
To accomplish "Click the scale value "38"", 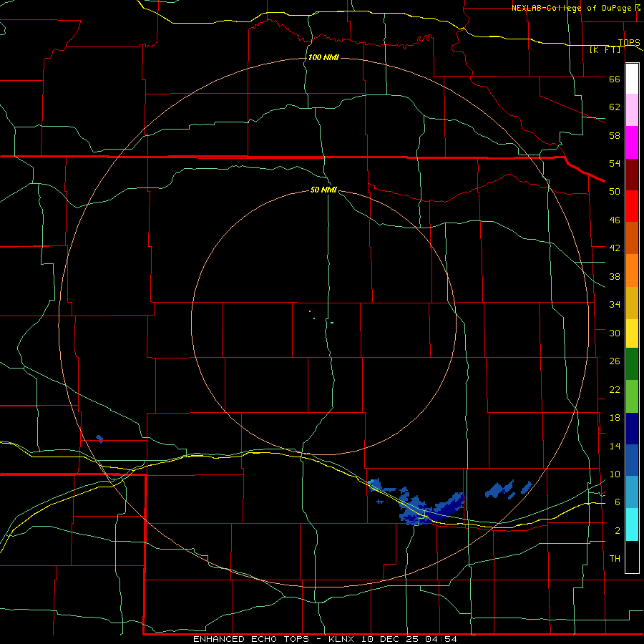I will click(x=615, y=276).
